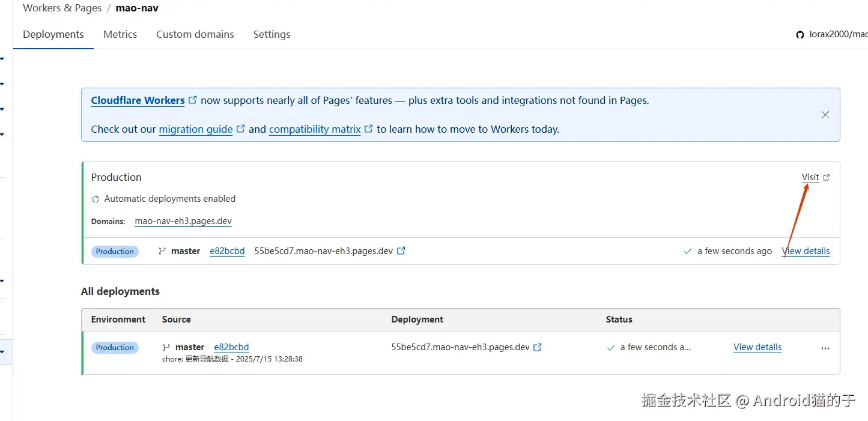Switch to the Metrics tab
The image size is (868, 421).
point(120,34)
